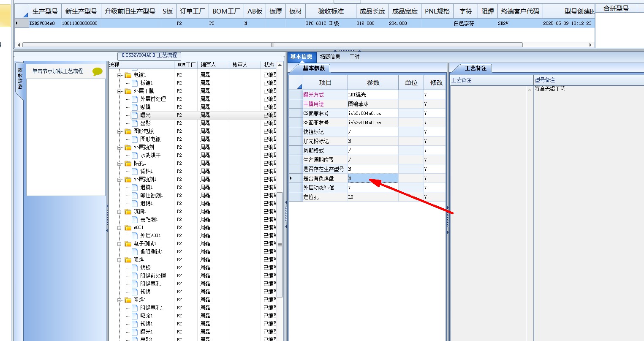Click the 终端客户代码 column header
Screen dimensions: 644x341
point(520,11)
